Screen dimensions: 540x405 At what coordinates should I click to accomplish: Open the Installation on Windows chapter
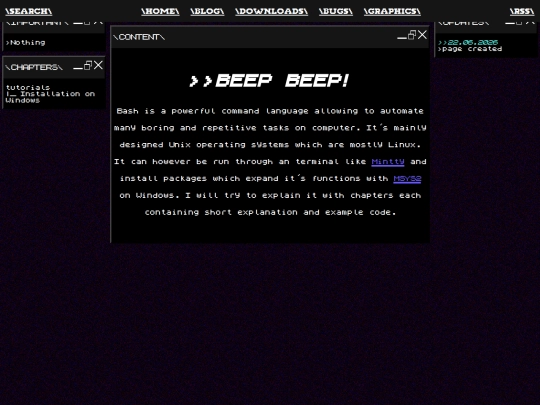50,97
